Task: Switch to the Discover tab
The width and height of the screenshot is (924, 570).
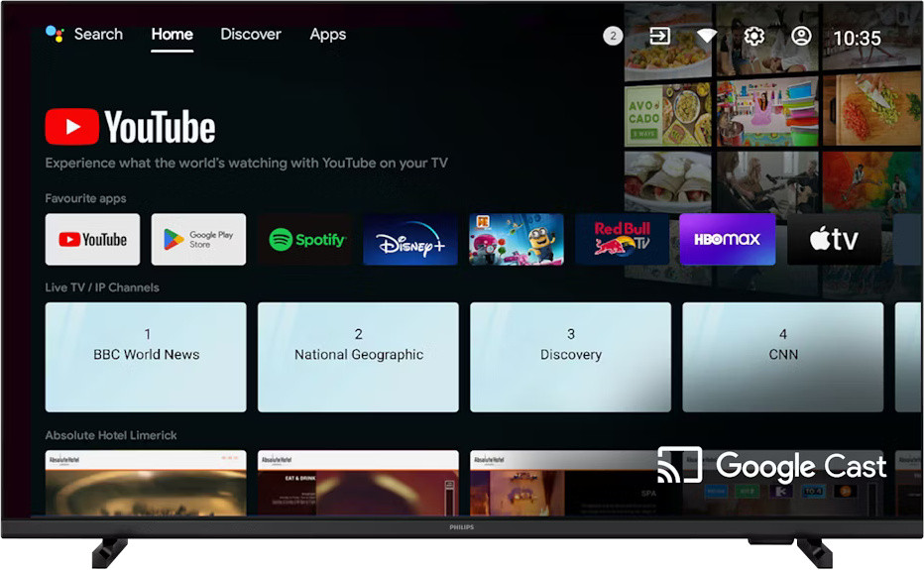Action: pos(251,34)
